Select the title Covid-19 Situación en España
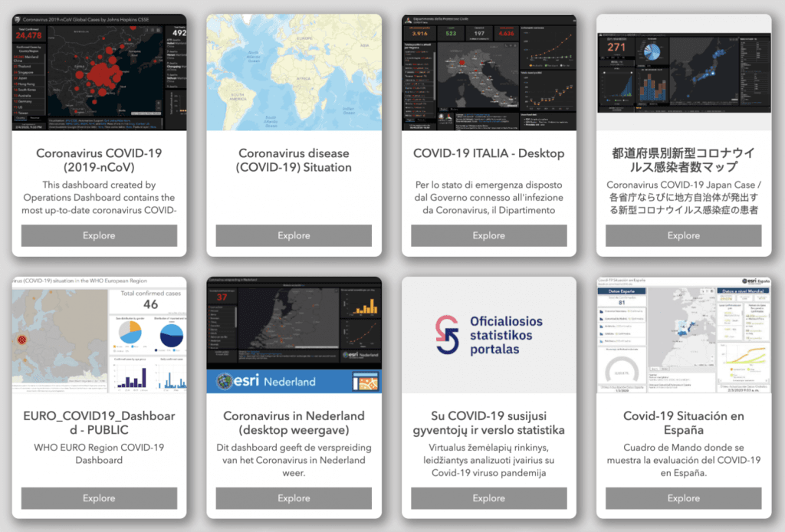 683,423
